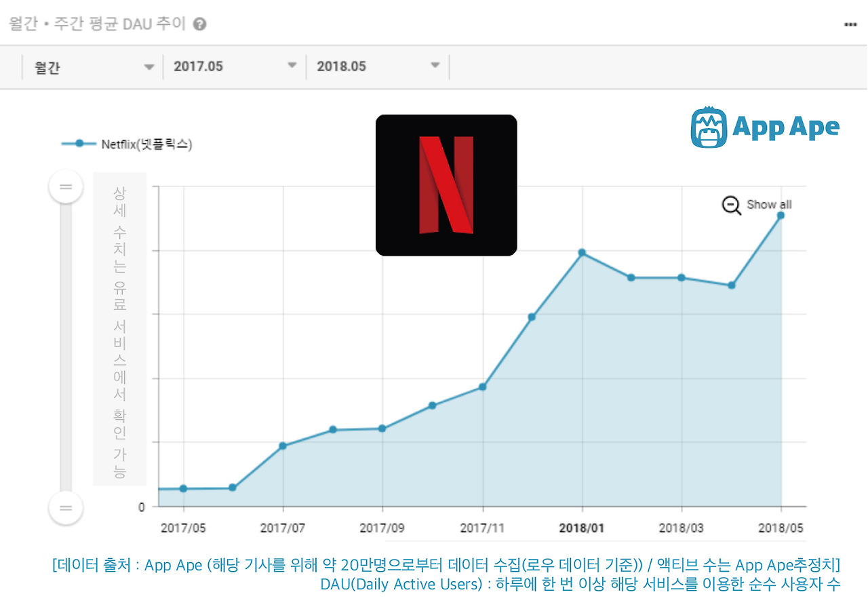Select the 2018/05 highest data point

point(780,216)
